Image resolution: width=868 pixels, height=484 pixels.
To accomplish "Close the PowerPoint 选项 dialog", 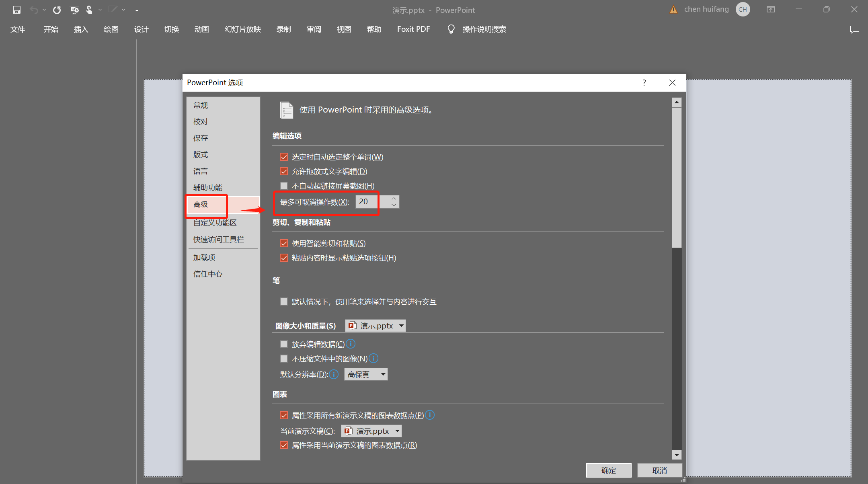I will pyautogui.click(x=672, y=82).
